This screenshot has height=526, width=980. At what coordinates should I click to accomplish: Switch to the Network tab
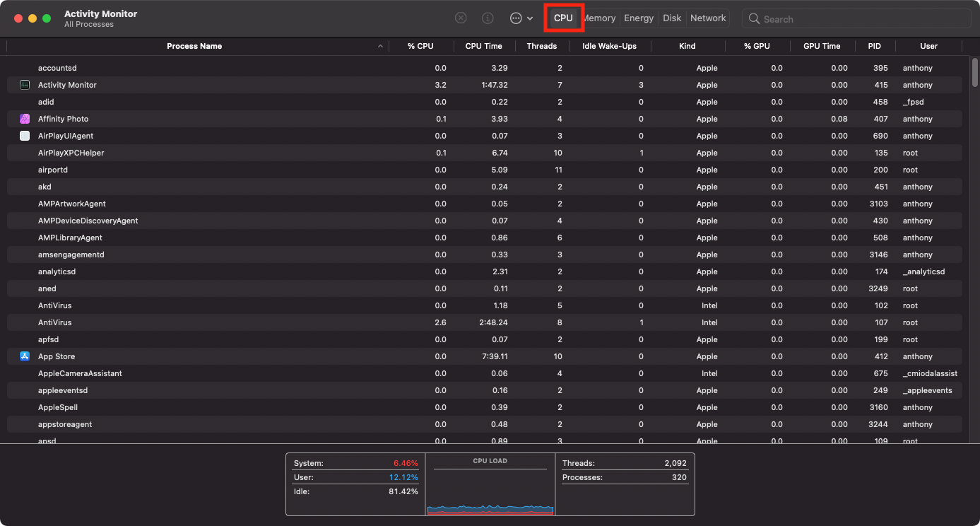point(708,18)
